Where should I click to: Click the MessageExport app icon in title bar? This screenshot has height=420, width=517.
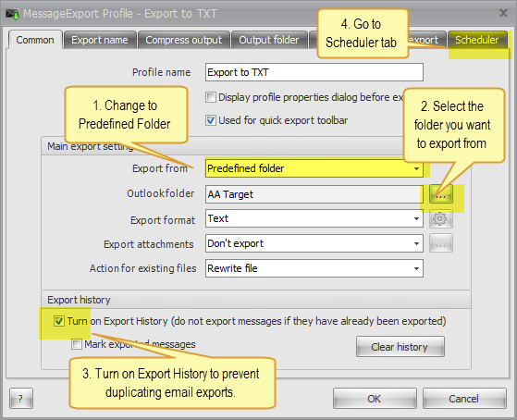click(x=13, y=14)
